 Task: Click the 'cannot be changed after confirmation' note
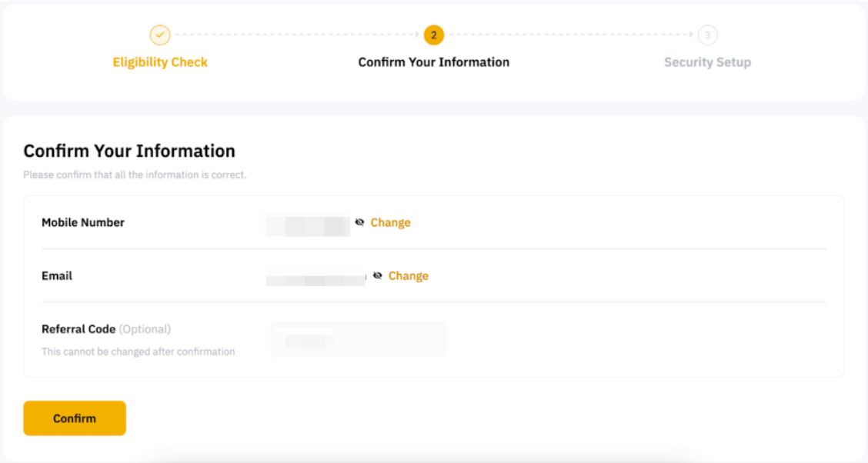[x=139, y=351]
